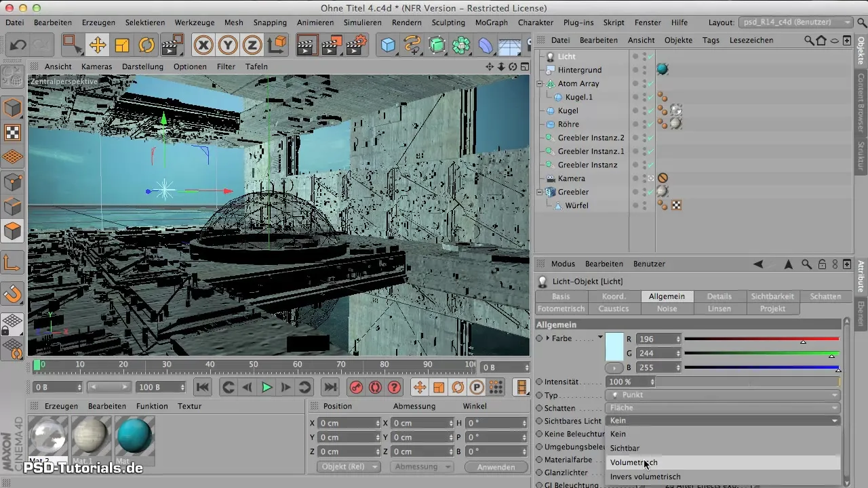Lock the Attribute Manager with lock icon

[822, 264]
